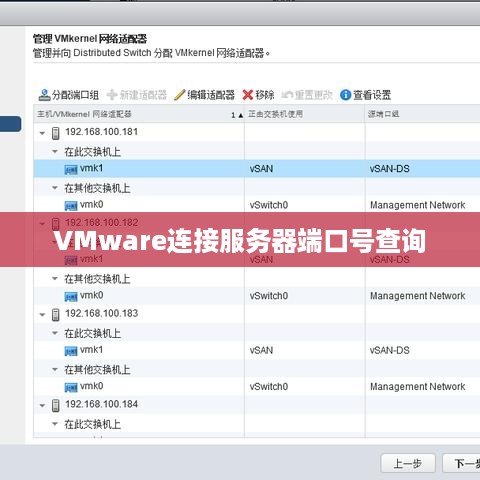
Task: Sort by the 正由交换机使用 column header
Action: [305, 114]
